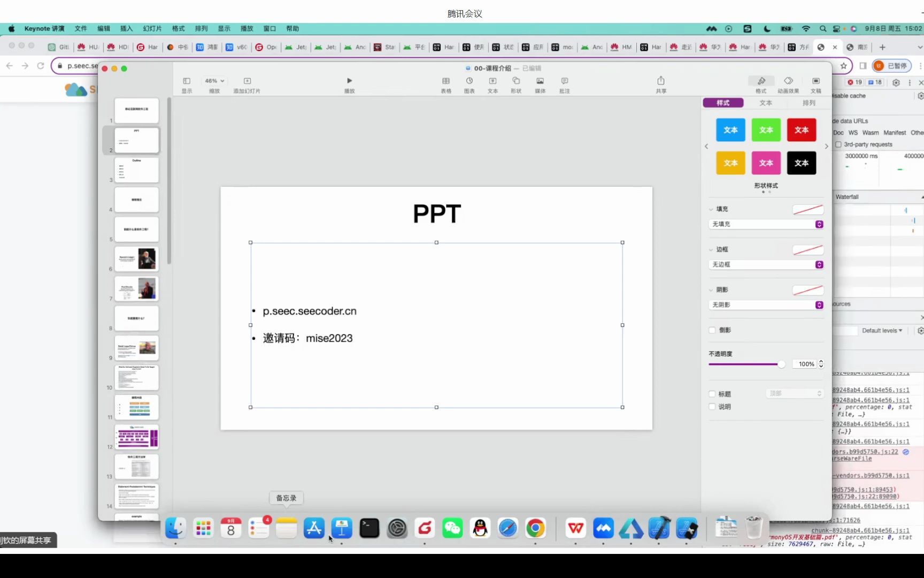This screenshot has width=924, height=578.
Task: Insert a shape using 形状 icon
Action: [x=516, y=85]
